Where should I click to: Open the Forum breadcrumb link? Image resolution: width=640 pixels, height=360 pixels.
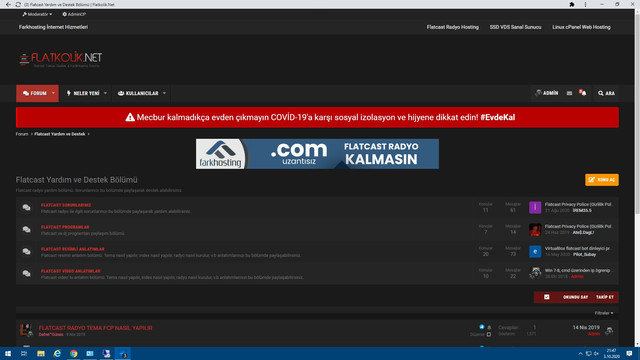[x=22, y=134]
